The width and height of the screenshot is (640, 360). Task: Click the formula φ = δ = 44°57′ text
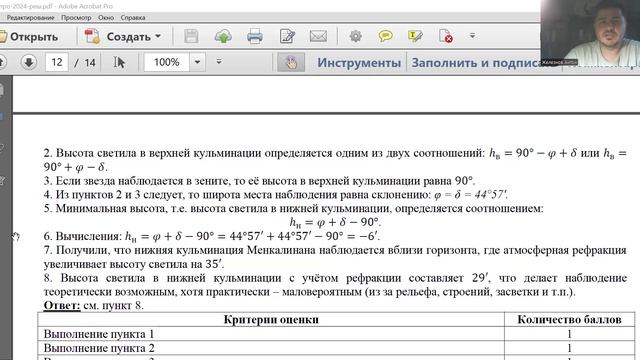tap(471, 195)
